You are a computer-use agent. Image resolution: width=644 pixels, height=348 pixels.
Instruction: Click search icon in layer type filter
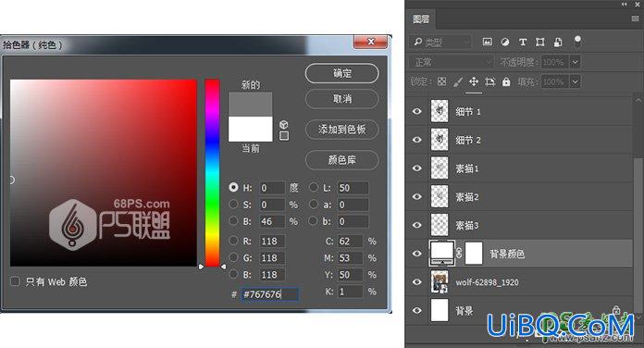coord(418,42)
